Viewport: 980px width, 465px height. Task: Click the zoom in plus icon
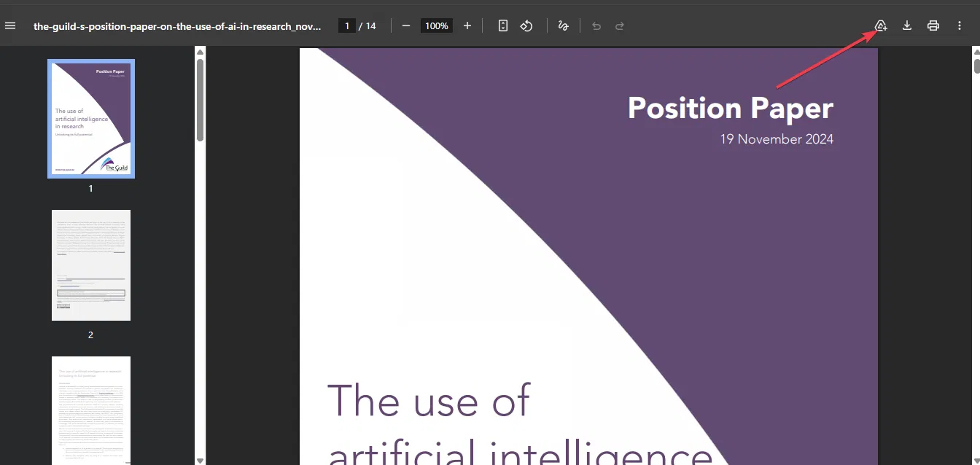(x=467, y=26)
